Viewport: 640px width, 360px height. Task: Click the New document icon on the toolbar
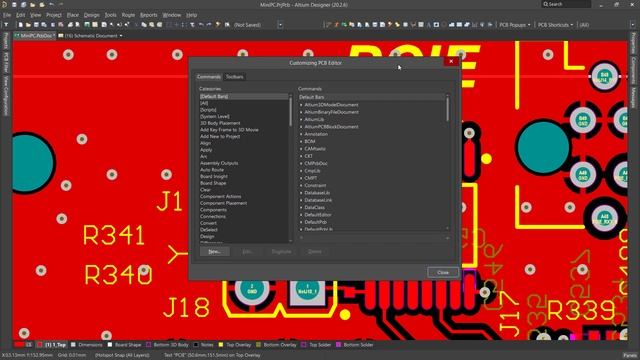[x=20, y=25]
